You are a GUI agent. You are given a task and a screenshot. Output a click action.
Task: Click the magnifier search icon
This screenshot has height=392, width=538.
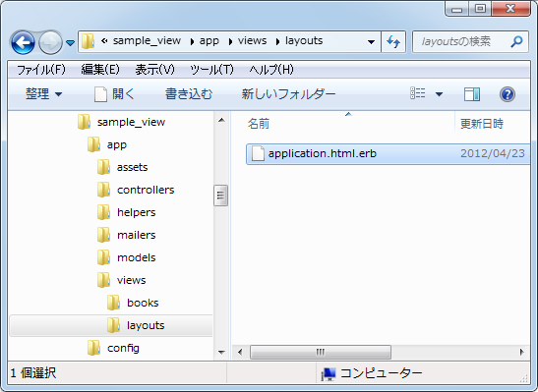(516, 42)
